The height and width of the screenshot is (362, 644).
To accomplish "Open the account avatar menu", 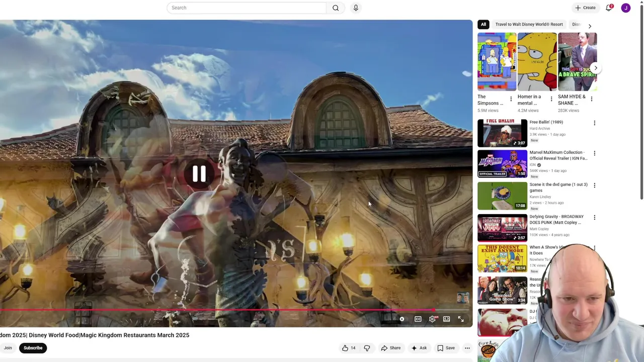I will [626, 8].
